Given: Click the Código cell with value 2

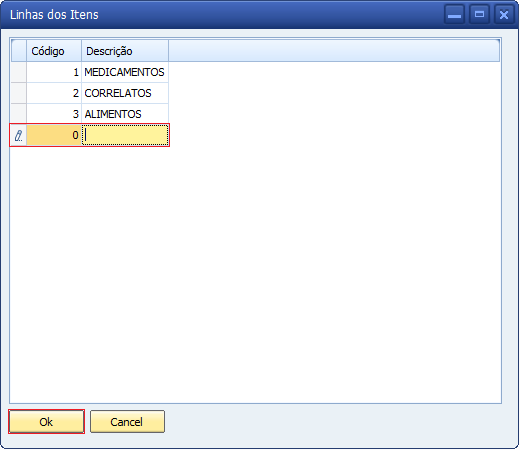Looking at the screenshot, I should pyautogui.click(x=54, y=93).
